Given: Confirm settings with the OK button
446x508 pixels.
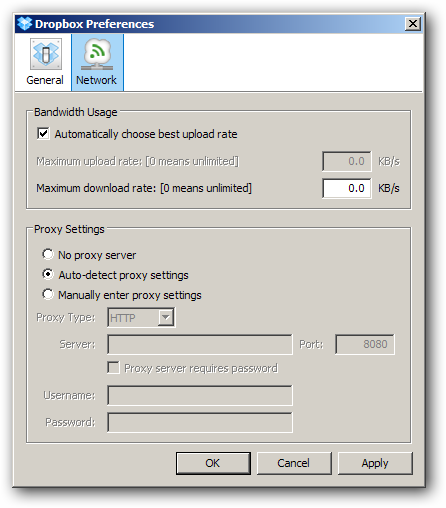Looking at the screenshot, I should (213, 463).
